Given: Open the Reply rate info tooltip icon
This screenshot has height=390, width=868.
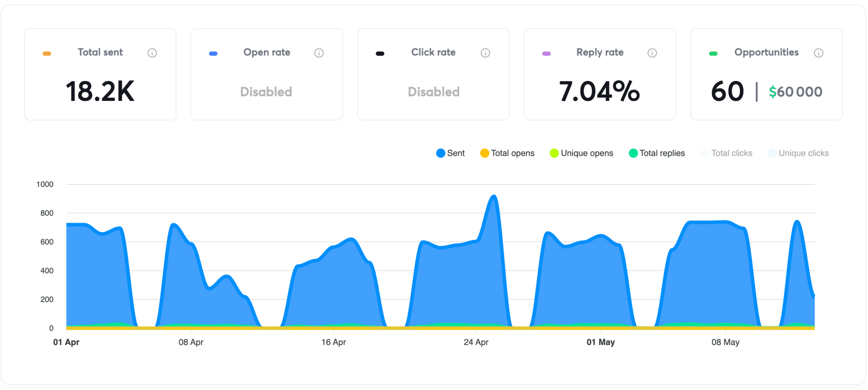Looking at the screenshot, I should tap(652, 53).
